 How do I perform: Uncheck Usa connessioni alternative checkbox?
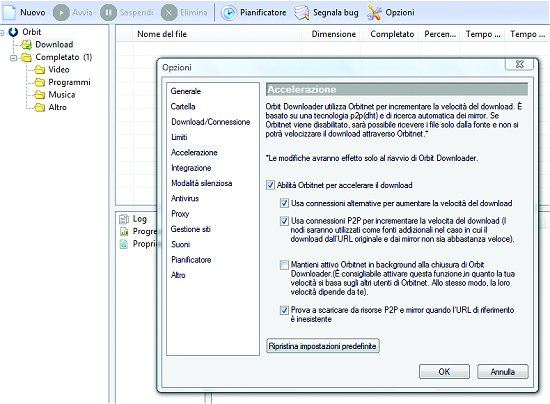pyautogui.click(x=284, y=203)
